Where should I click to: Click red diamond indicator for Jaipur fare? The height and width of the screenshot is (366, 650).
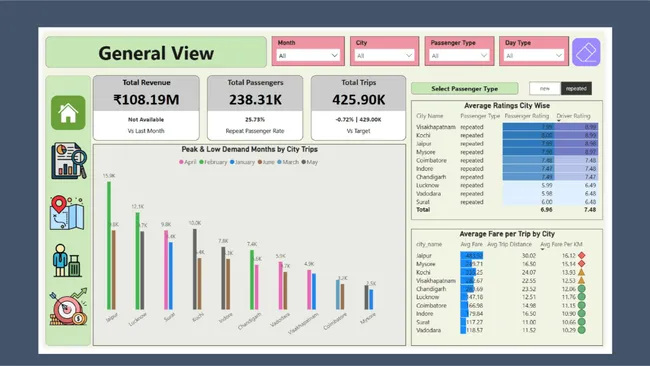[582, 255]
